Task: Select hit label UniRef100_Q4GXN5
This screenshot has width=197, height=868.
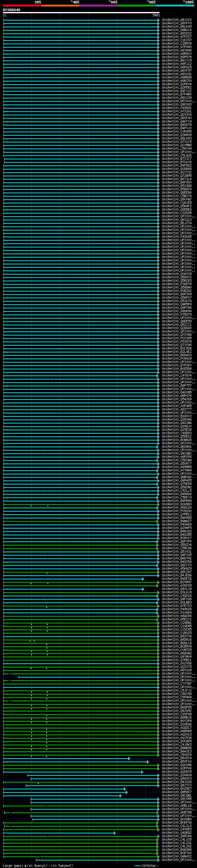Action: (177, 393)
